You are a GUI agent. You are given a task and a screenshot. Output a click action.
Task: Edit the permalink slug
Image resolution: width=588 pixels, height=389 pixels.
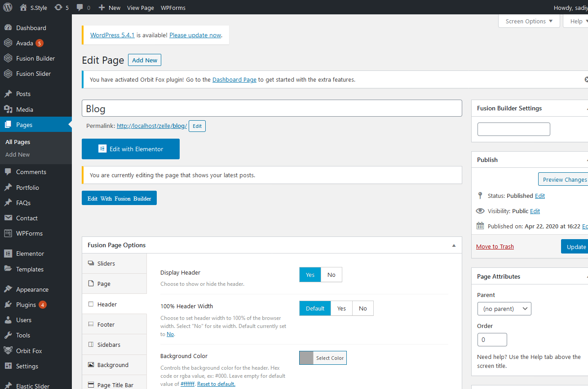click(x=197, y=126)
